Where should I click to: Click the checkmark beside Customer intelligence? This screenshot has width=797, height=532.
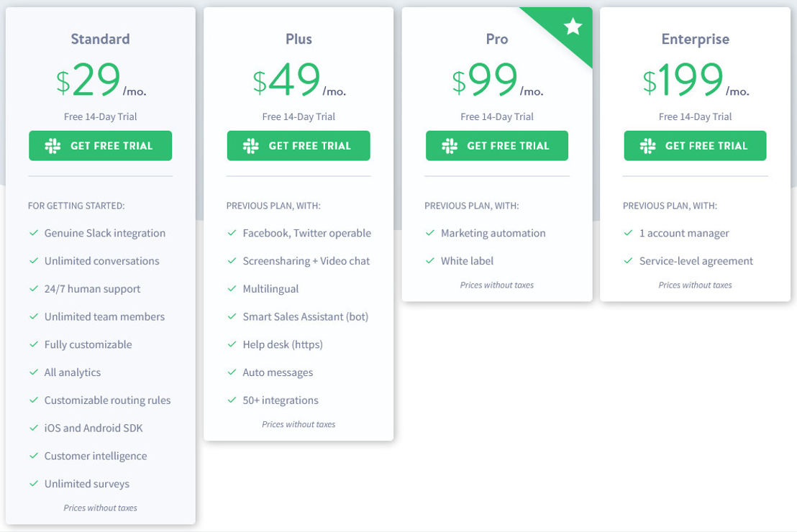point(34,456)
